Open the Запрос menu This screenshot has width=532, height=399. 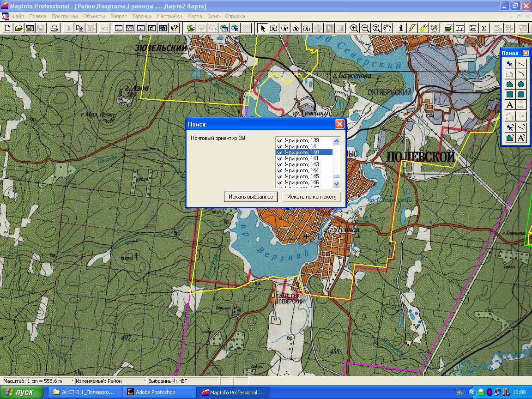click(x=118, y=16)
